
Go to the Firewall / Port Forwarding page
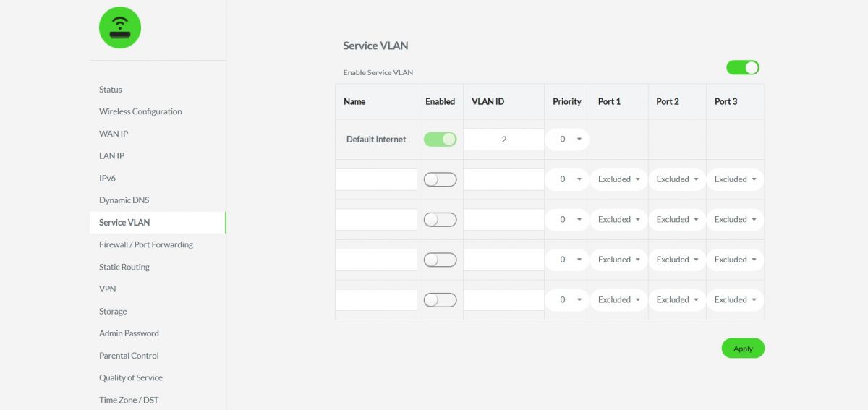pos(146,244)
